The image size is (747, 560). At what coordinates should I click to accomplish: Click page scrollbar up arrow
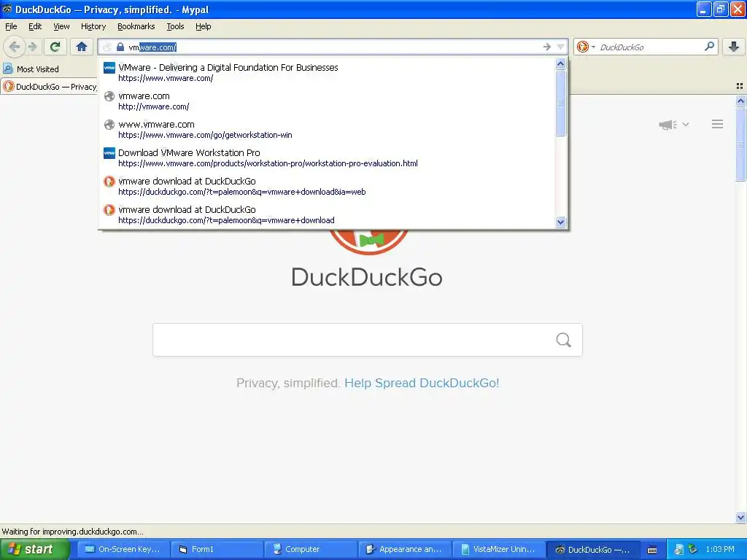click(x=740, y=101)
